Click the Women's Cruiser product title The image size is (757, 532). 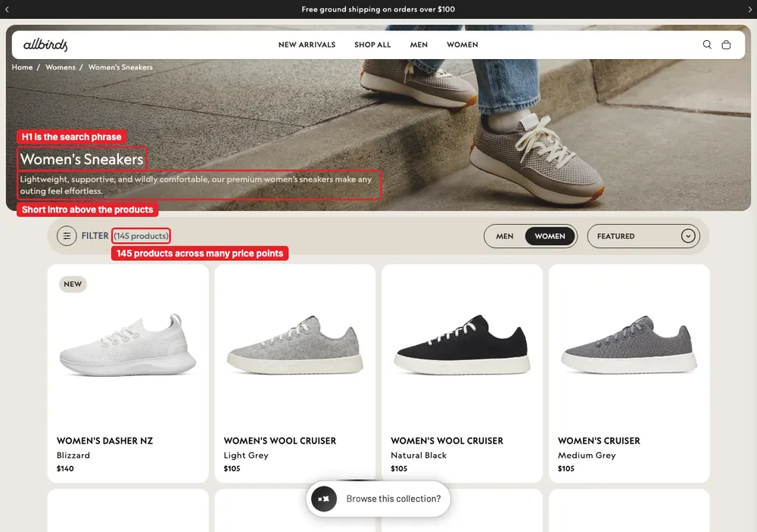pos(599,440)
